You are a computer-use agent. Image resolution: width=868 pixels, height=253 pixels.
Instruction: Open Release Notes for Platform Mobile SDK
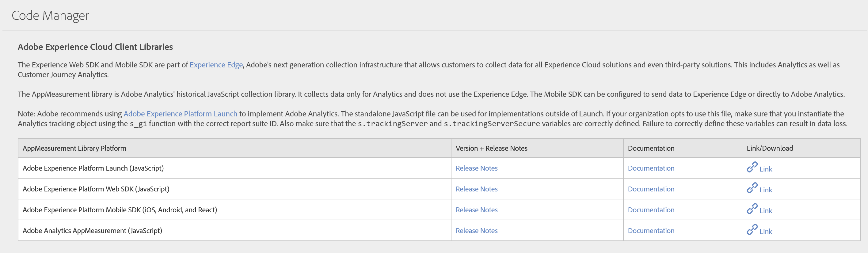[477, 210]
